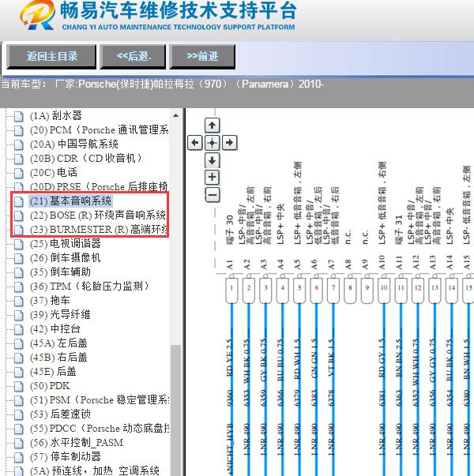Screen dimensions: 474x476
Task: Select (25) 电视调谐器 in the list
Action: click(x=66, y=243)
